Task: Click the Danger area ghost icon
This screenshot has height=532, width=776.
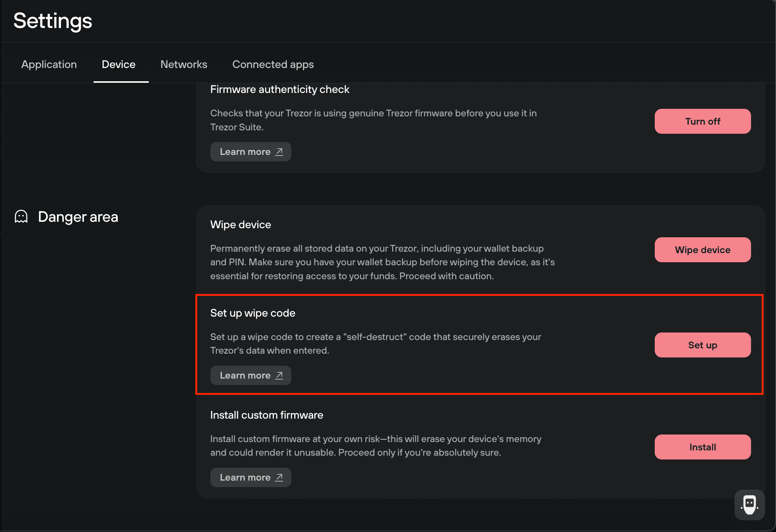Action: pos(21,217)
